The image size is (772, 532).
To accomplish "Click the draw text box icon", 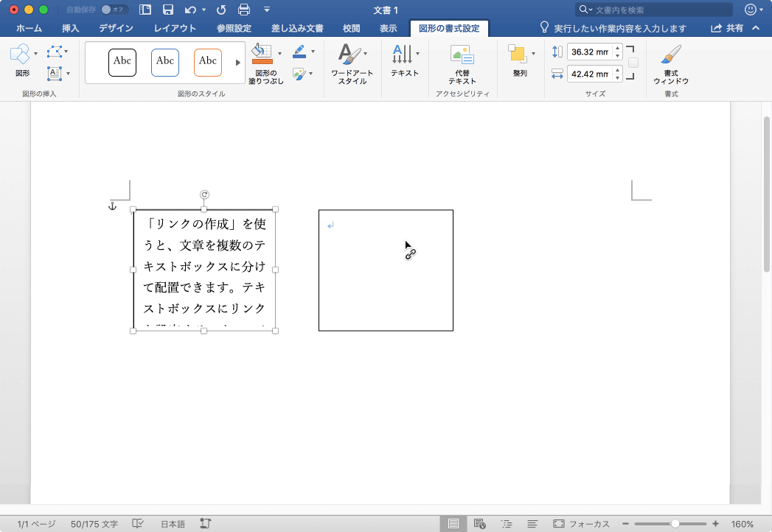I will click(x=55, y=74).
